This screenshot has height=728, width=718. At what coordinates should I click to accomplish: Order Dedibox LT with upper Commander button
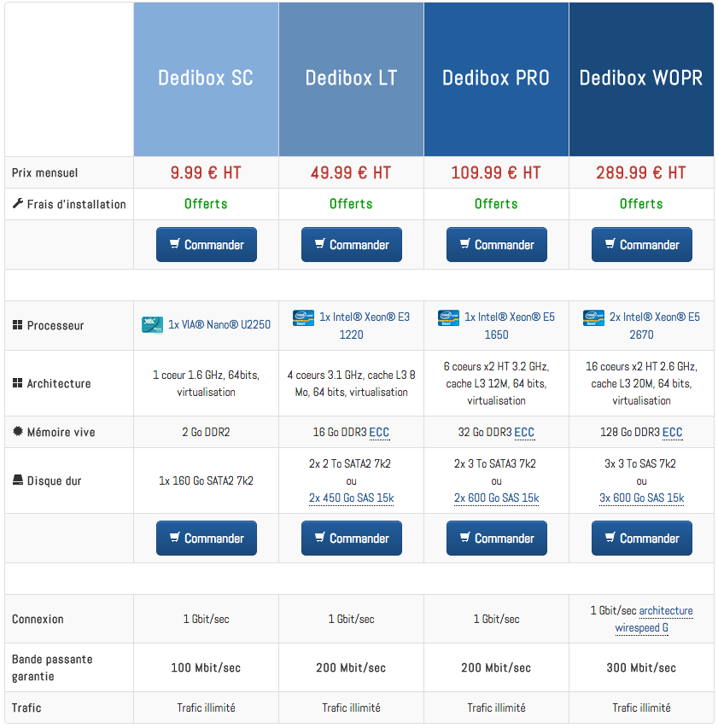coord(352,245)
